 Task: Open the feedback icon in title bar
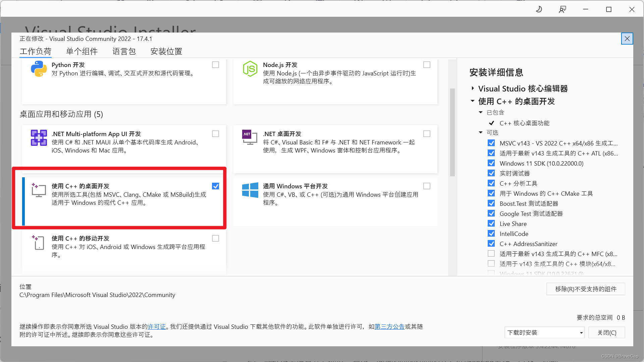tap(562, 9)
